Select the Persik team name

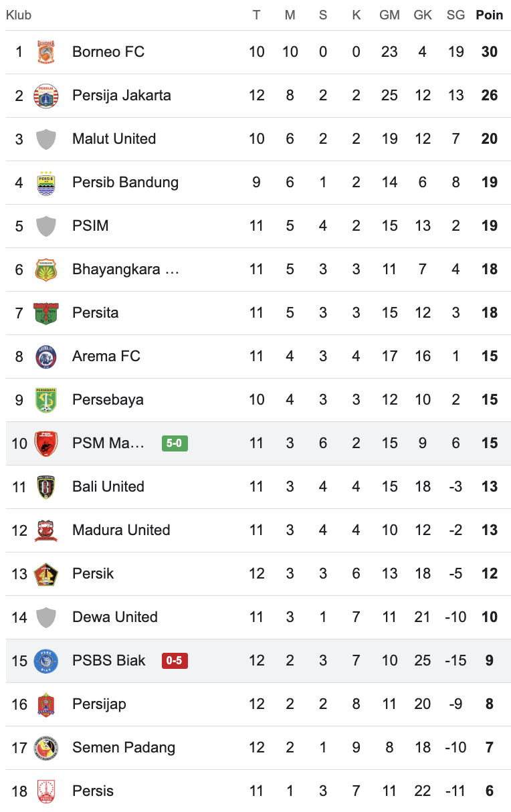(x=93, y=574)
